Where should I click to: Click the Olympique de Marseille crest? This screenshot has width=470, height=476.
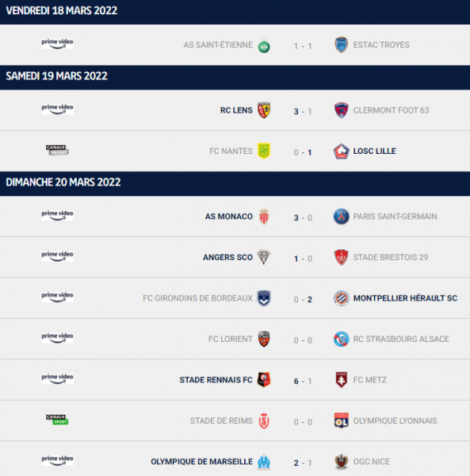coord(264,462)
